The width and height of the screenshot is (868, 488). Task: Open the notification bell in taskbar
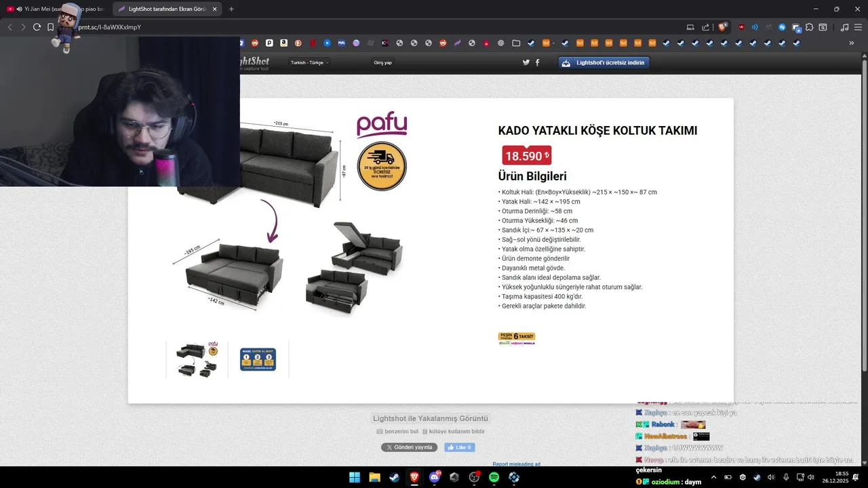[856, 477]
